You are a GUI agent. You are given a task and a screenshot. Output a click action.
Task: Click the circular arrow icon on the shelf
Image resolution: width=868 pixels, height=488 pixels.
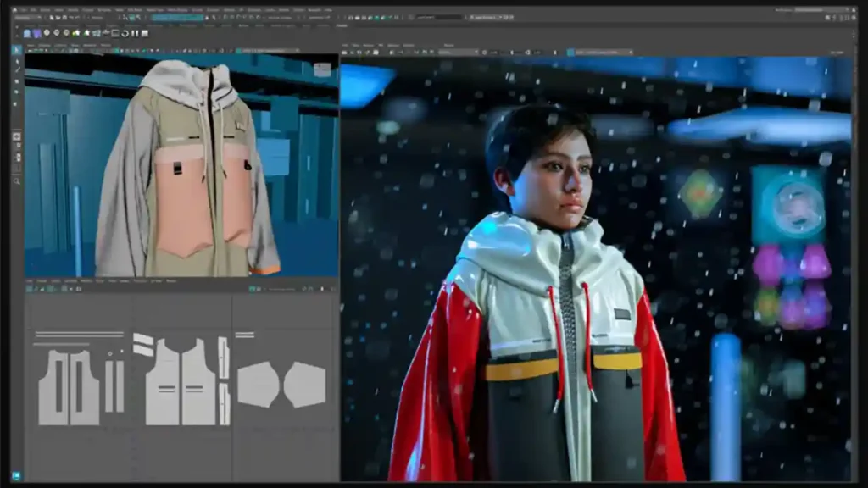[x=125, y=33]
